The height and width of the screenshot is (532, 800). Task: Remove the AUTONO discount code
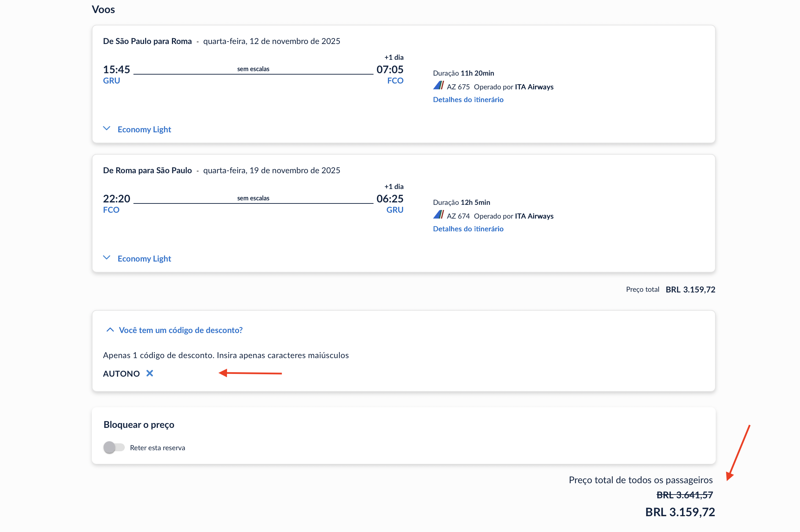tap(150, 373)
